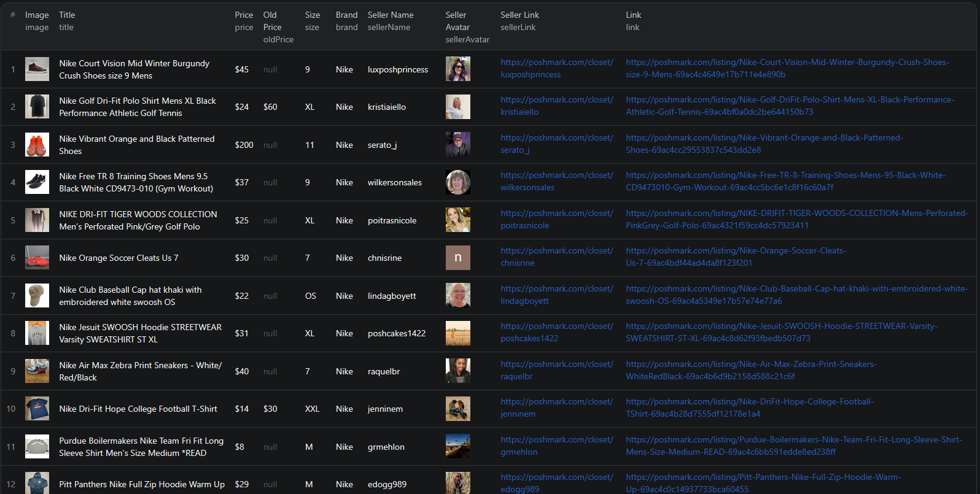The height and width of the screenshot is (494, 980).
Task: Click the Seller Name column header
Action: point(390,15)
